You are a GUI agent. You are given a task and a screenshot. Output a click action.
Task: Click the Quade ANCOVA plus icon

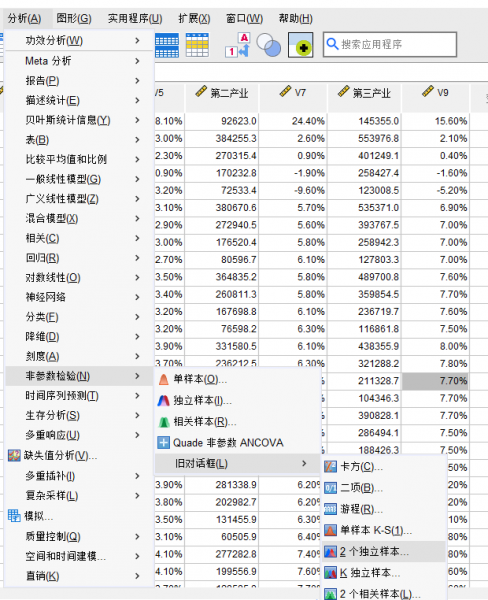point(163,443)
